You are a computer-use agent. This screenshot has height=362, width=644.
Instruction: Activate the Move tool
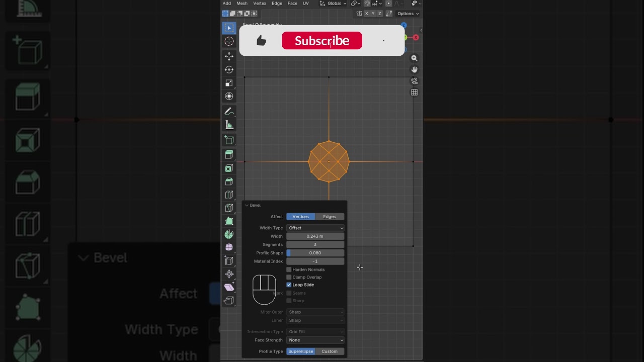[229, 56]
